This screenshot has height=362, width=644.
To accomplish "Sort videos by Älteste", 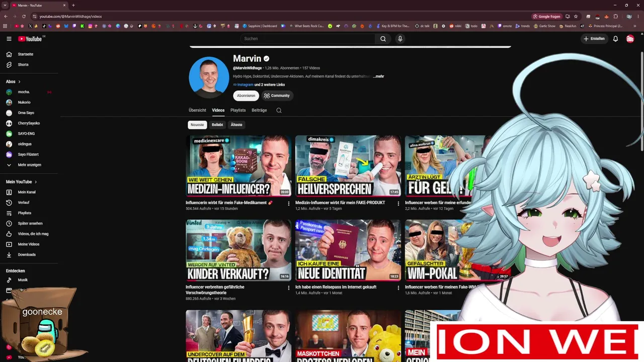I will pos(236,125).
